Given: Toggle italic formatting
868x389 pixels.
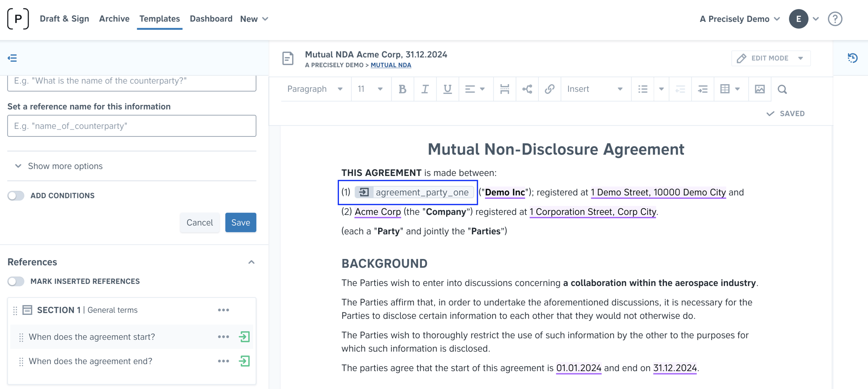Looking at the screenshot, I should (x=425, y=89).
